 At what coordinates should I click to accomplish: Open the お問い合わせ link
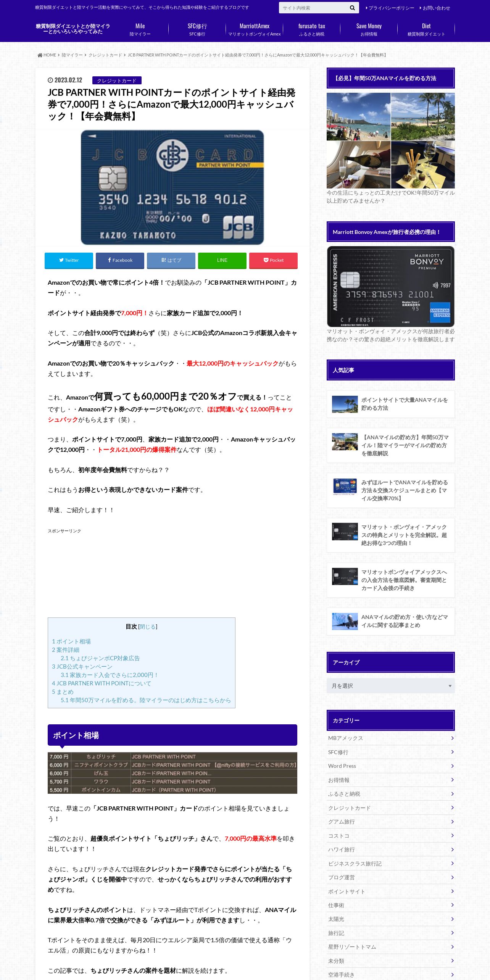(x=435, y=8)
